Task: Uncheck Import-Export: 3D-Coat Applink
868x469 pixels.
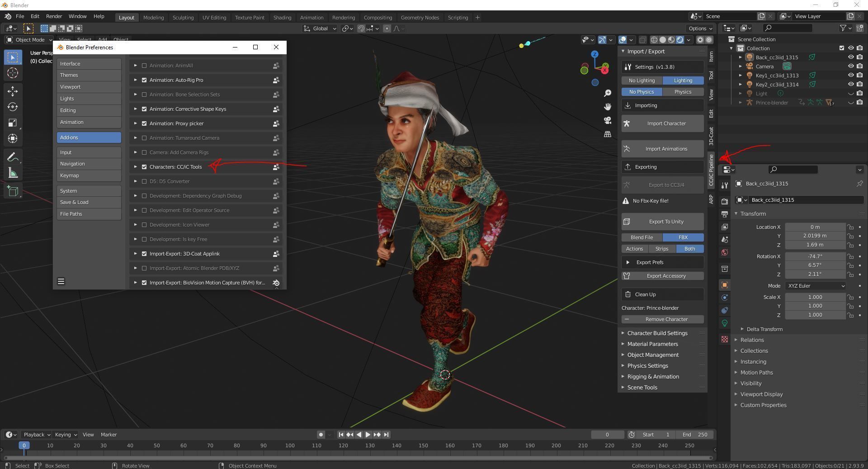Action: [x=144, y=254]
